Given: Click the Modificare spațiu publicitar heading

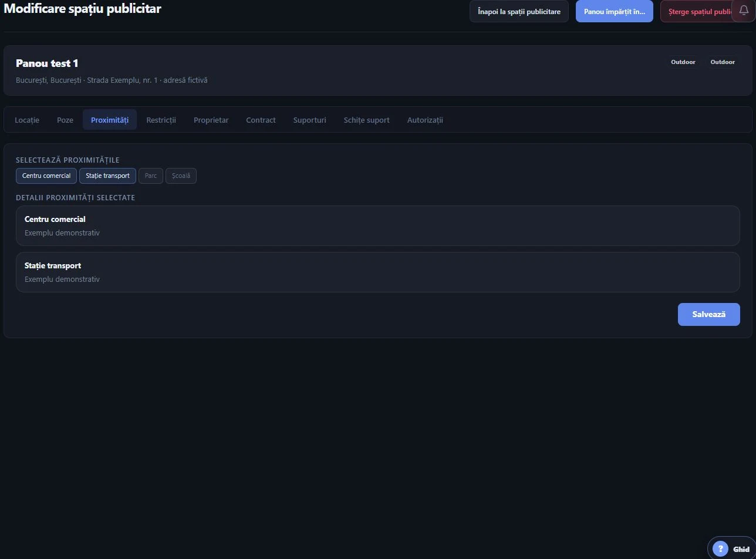Looking at the screenshot, I should (x=82, y=9).
